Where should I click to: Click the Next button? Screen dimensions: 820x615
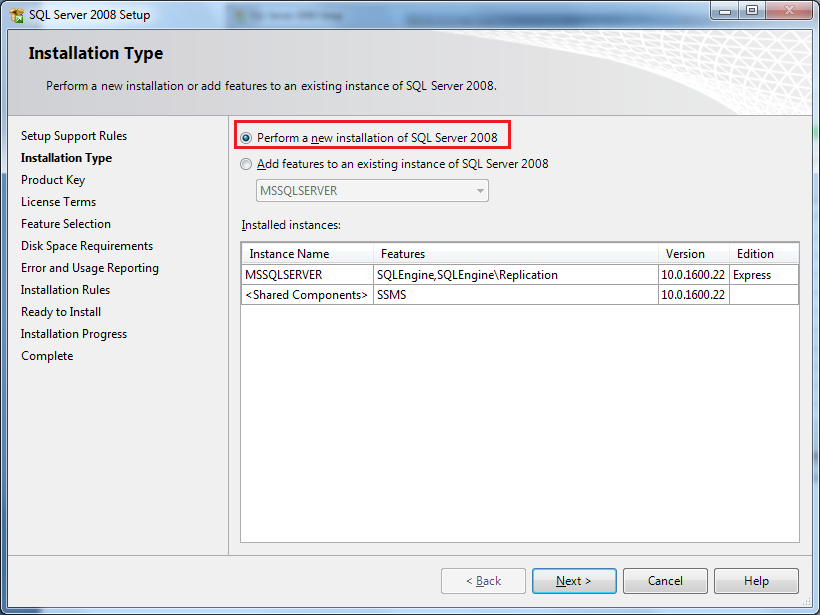tap(574, 581)
